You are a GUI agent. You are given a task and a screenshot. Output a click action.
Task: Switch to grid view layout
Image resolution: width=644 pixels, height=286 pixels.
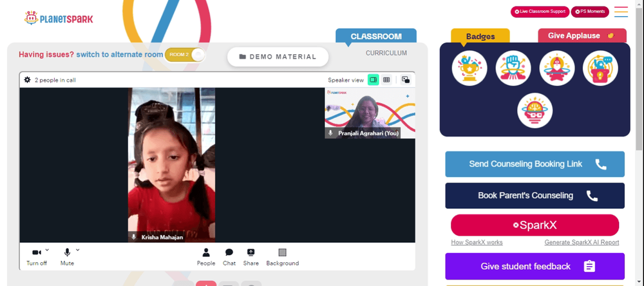(386, 80)
